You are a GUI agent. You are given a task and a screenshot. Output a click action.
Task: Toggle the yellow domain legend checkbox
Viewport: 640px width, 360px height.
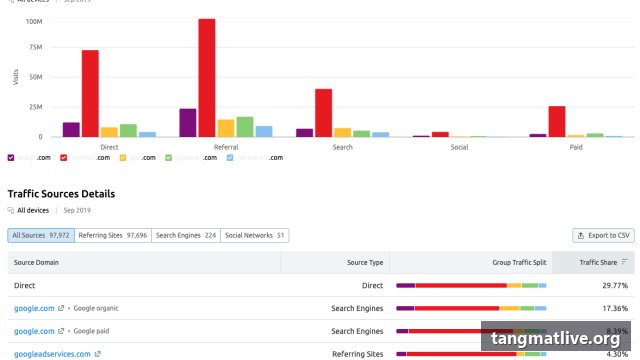122,158
